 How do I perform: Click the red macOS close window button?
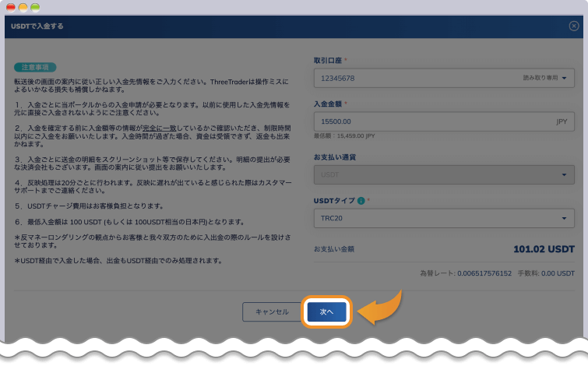pos(11,7)
